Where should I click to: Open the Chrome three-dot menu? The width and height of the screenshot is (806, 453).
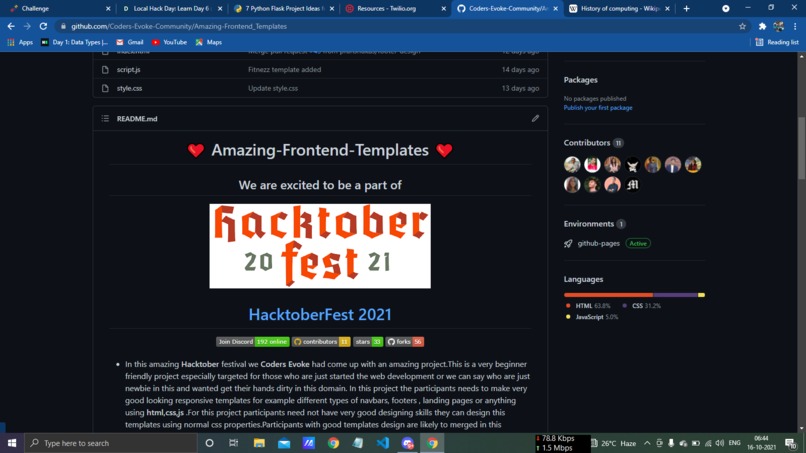[x=795, y=26]
